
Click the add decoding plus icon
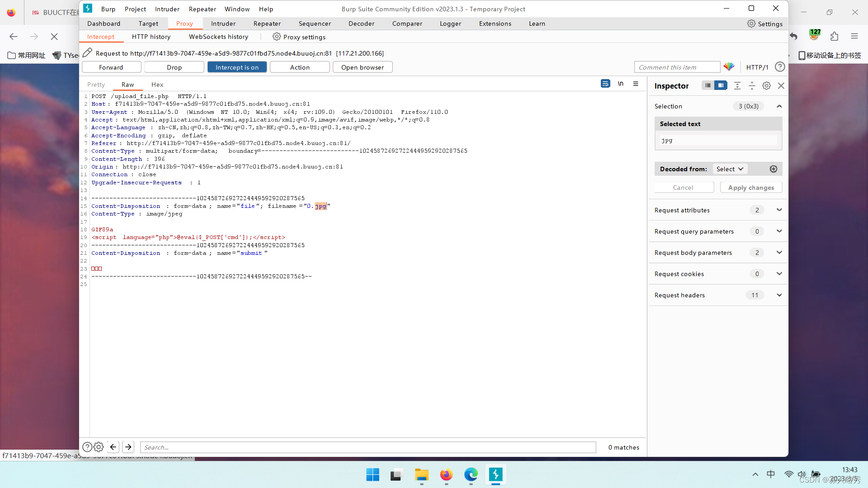tap(774, 169)
